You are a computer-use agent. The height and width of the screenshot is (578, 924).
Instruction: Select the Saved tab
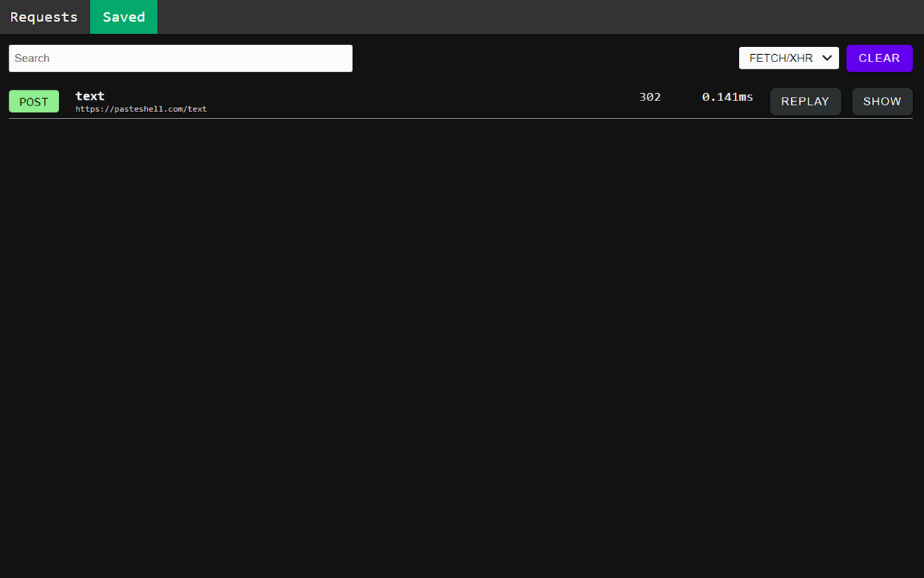tap(123, 17)
